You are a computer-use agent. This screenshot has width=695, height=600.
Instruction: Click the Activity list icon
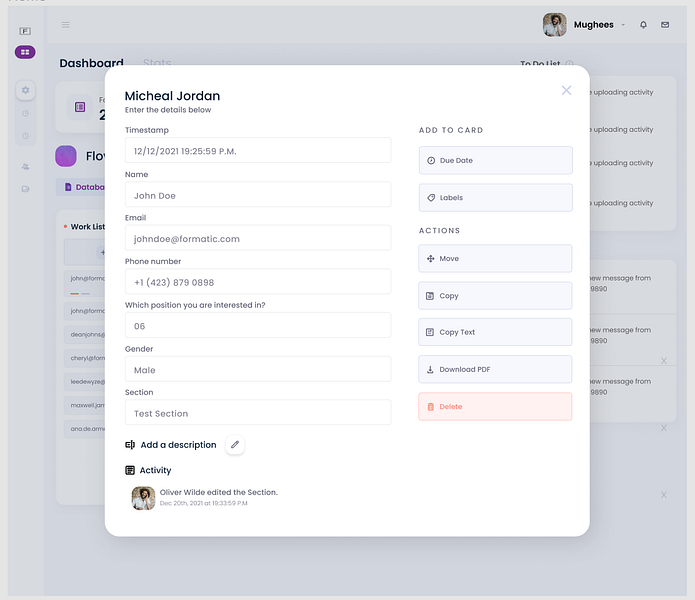coord(130,470)
